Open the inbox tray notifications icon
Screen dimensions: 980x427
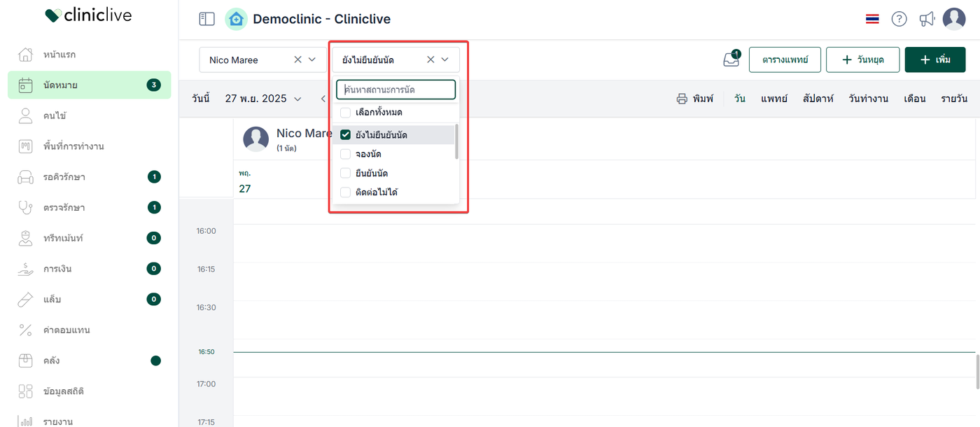click(x=731, y=60)
